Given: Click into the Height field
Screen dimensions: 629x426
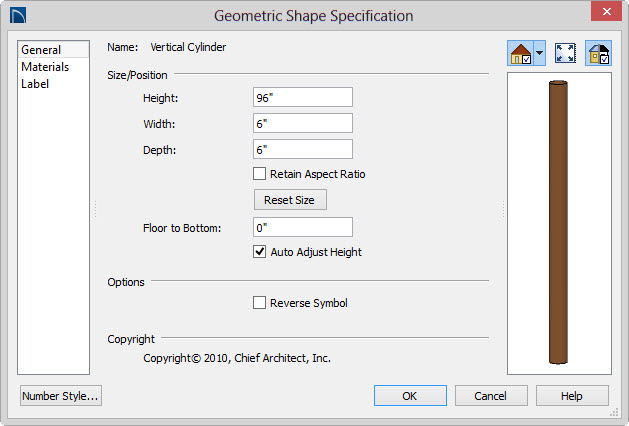Looking at the screenshot, I should (x=303, y=97).
